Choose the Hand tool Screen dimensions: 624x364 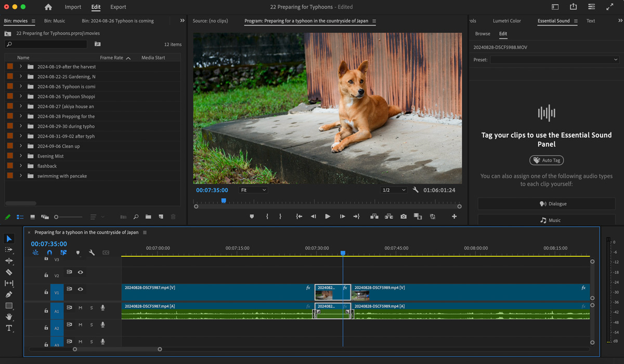coord(9,317)
